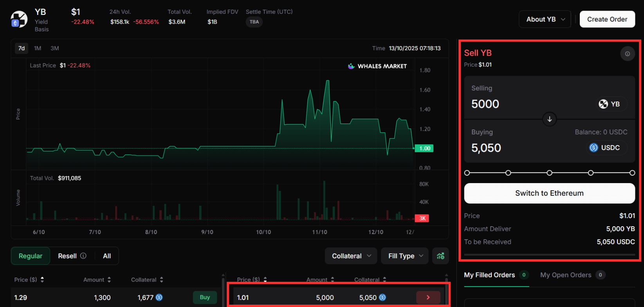Click the YB token icon in Selling field

click(603, 104)
